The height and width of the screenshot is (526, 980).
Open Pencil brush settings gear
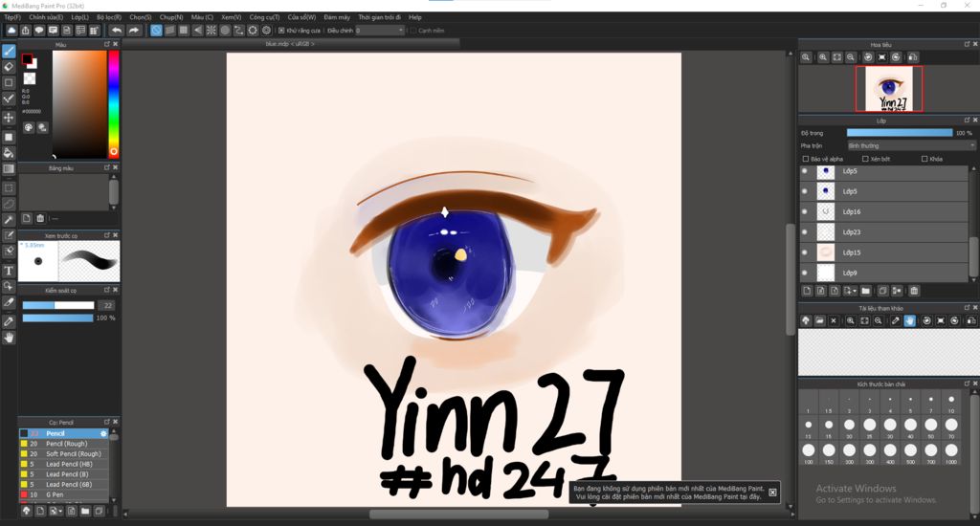103,433
